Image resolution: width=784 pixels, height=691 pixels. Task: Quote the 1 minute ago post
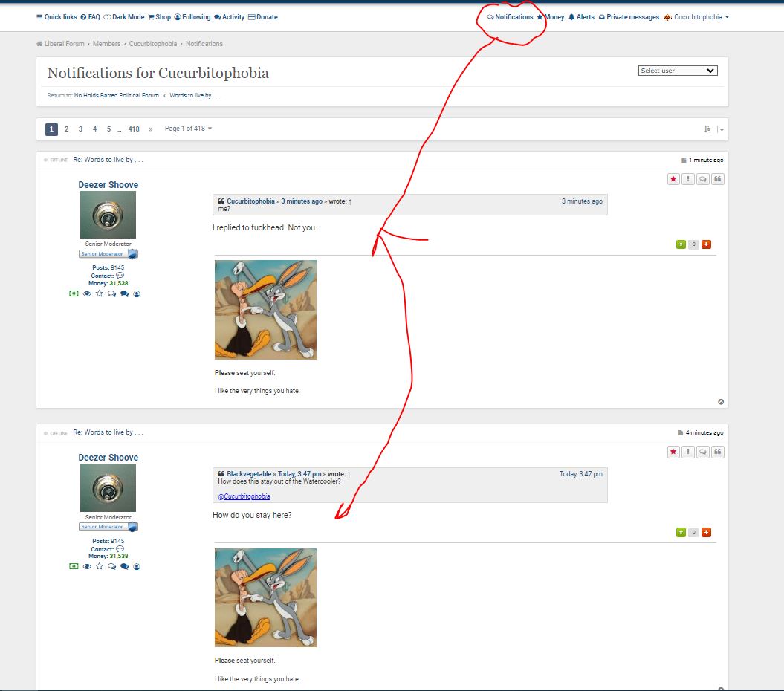[718, 179]
